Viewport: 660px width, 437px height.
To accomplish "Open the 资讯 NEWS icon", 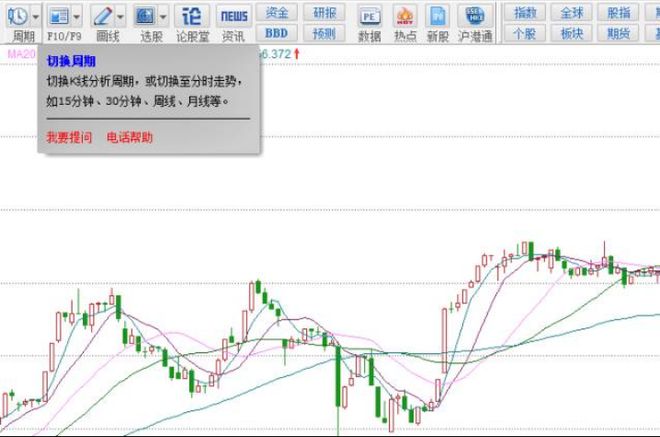I will click(x=234, y=16).
